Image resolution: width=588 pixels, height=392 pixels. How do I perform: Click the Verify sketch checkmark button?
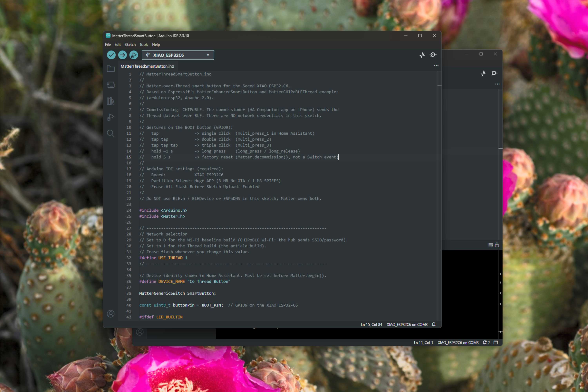tap(111, 55)
